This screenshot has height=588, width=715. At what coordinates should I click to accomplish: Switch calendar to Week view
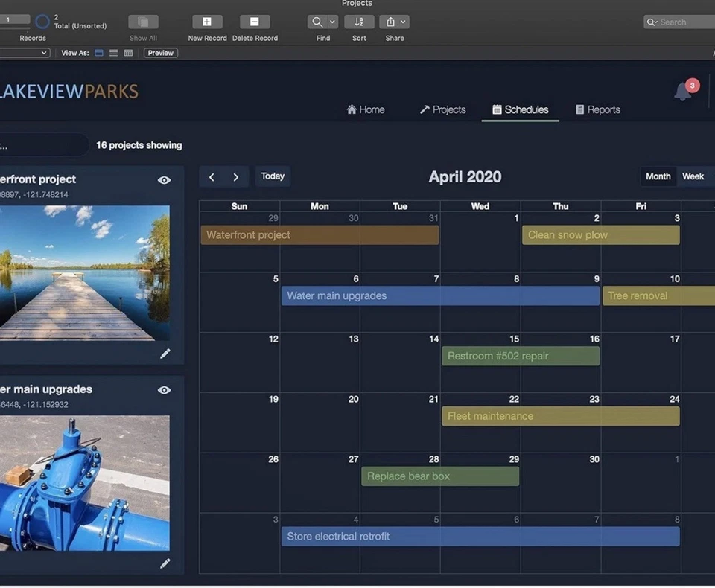(693, 176)
